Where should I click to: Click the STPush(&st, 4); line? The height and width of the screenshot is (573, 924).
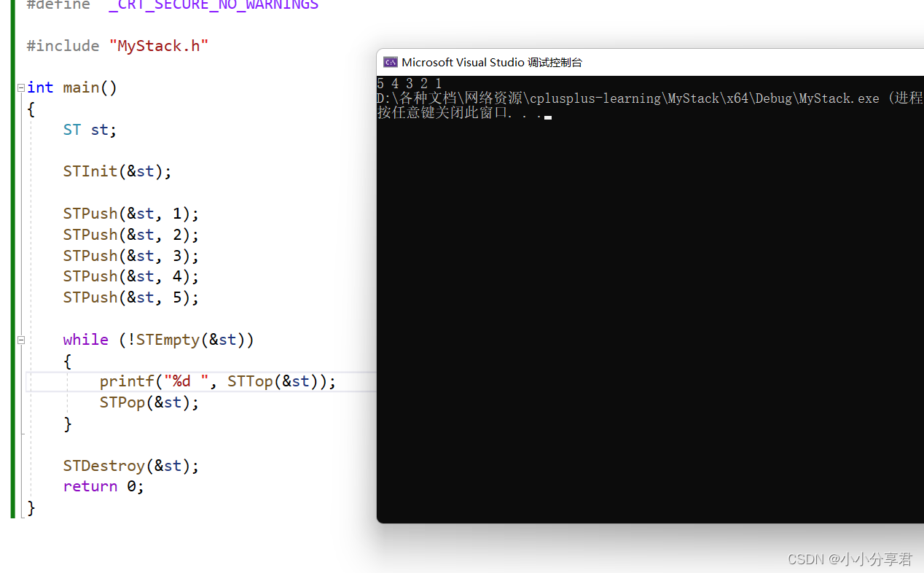coord(131,276)
